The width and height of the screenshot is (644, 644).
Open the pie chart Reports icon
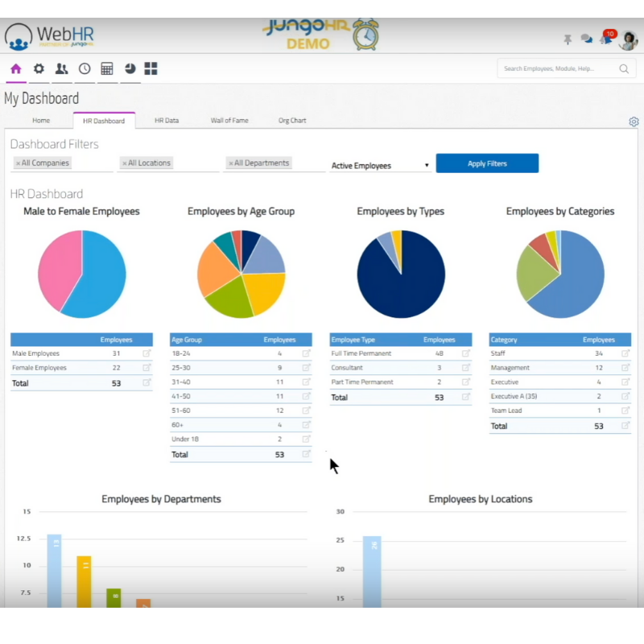point(130,68)
